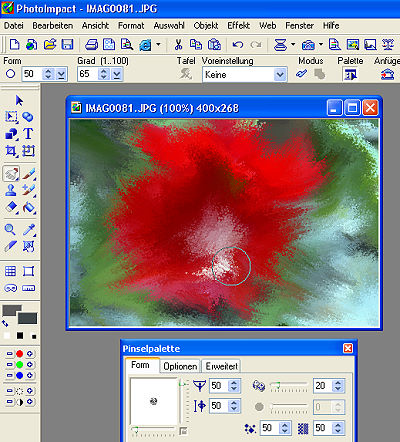The width and height of the screenshot is (400, 442).
Task: Select the Eyedropper tool
Action: [x=29, y=230]
